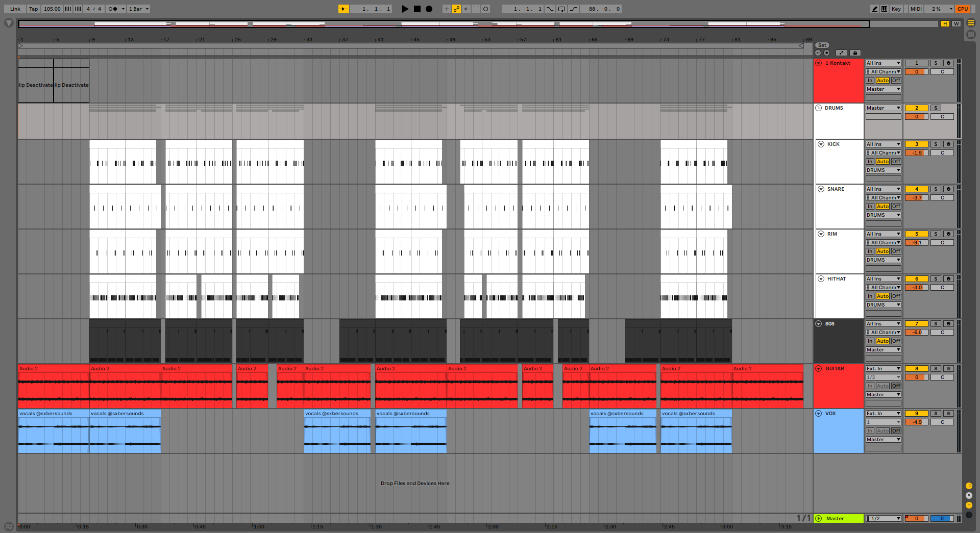
Task: Click the 4/4 time signature field
Action: click(x=93, y=9)
